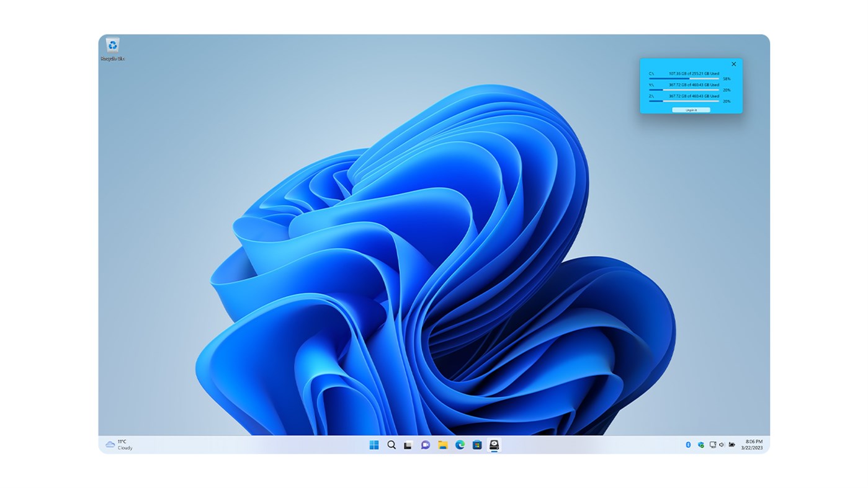This screenshot has width=868, height=488.
Task: Open Windows Security tray icon
Action: (x=701, y=445)
